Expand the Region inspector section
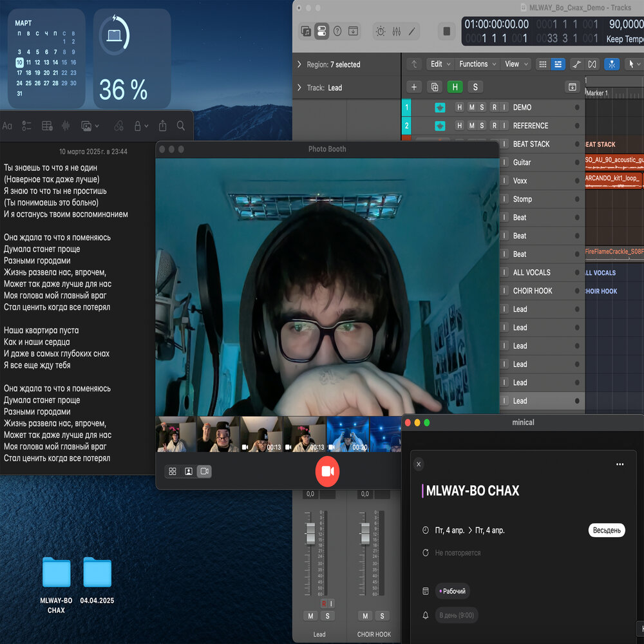Image resolution: width=644 pixels, height=644 pixels. (x=299, y=64)
